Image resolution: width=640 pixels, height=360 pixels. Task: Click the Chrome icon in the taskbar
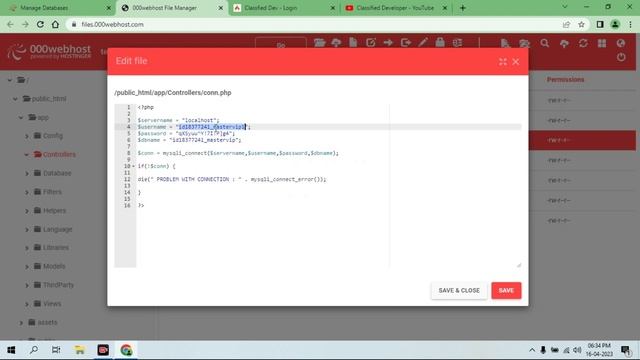coord(126,350)
